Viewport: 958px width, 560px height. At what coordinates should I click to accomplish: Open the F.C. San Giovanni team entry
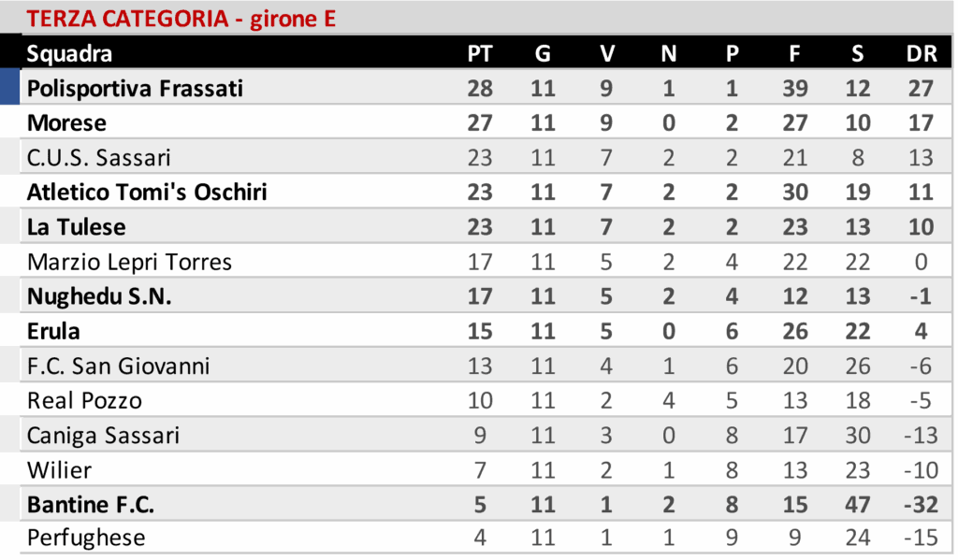118,366
